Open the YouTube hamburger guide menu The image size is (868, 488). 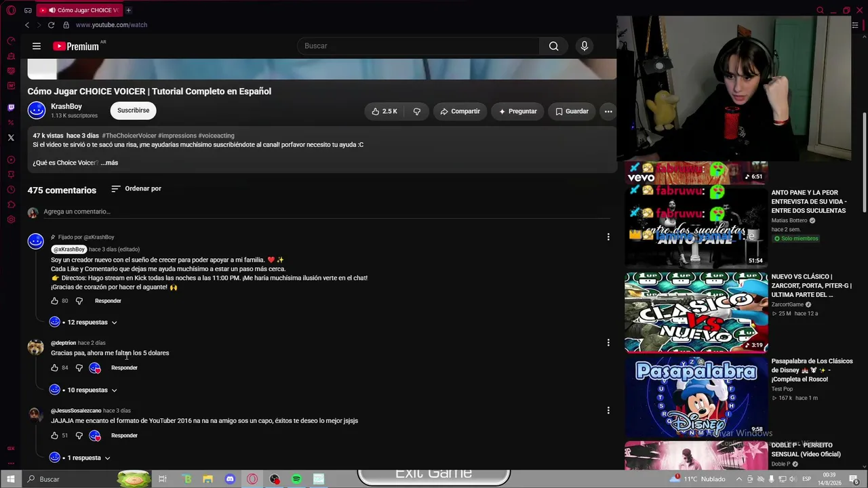(37, 46)
